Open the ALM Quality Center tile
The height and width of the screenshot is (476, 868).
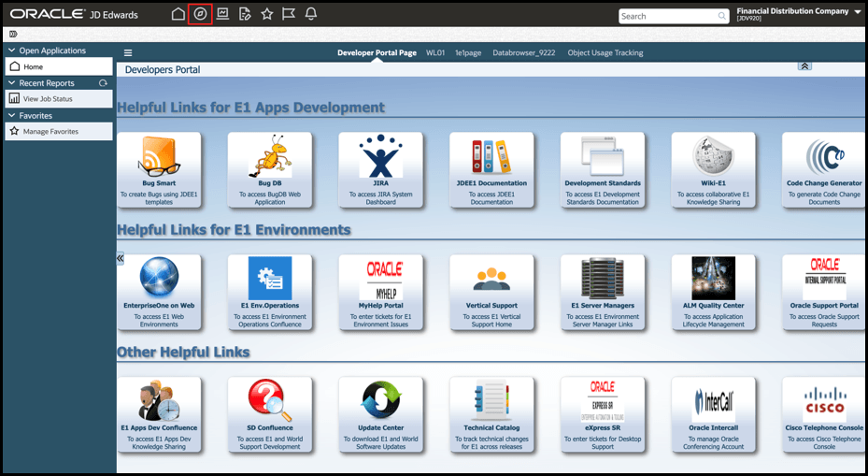click(x=713, y=293)
